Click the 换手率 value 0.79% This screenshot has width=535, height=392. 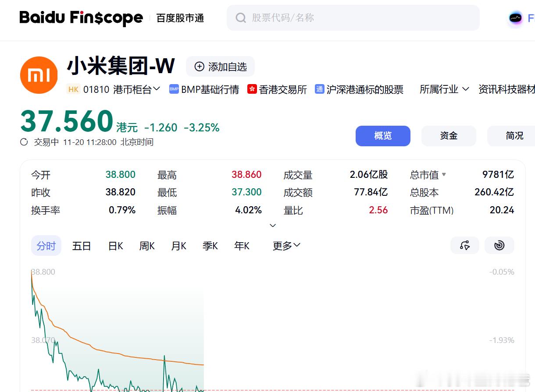pyautogui.click(x=122, y=210)
